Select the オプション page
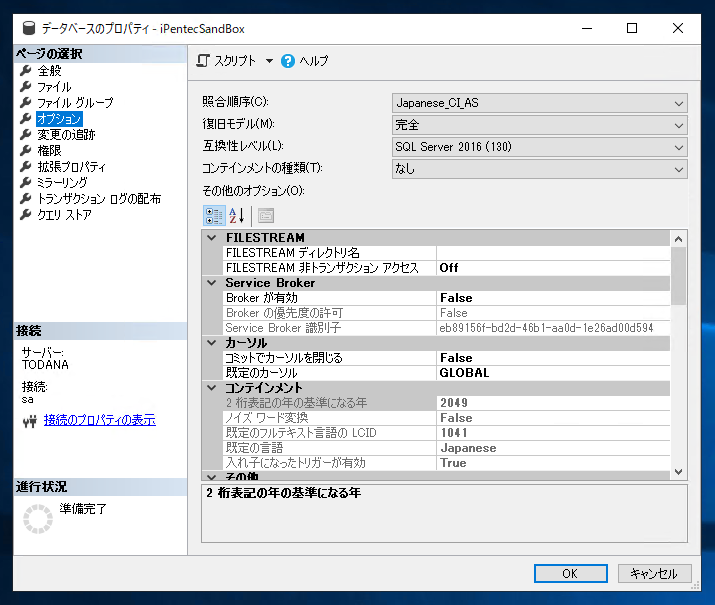This screenshot has width=715, height=605. tap(59, 119)
